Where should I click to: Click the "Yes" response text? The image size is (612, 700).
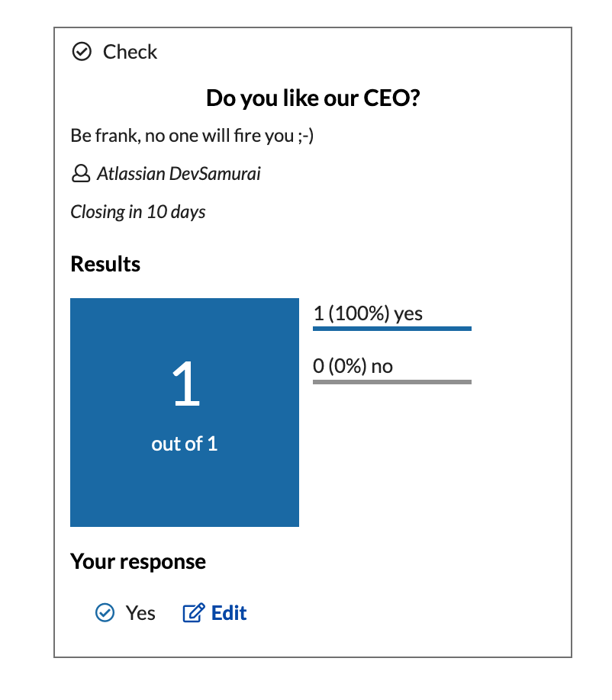[140, 613]
